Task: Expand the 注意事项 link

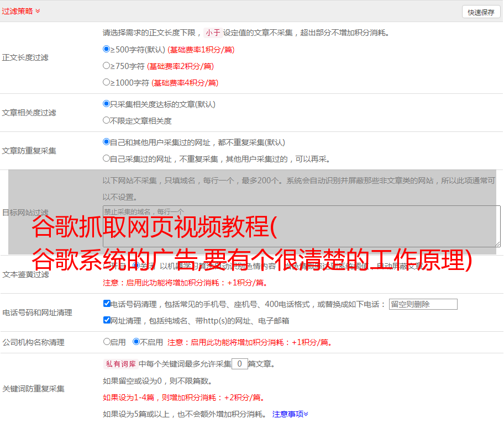Action: (x=290, y=414)
